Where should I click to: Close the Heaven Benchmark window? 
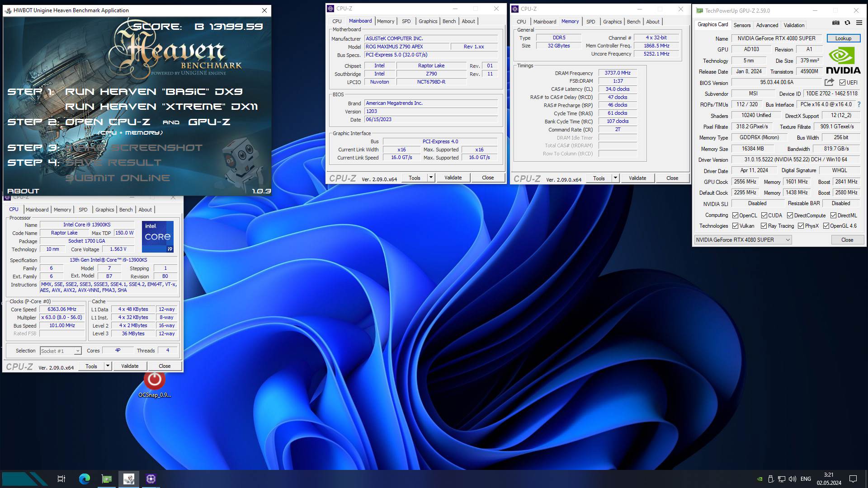tap(264, 10)
